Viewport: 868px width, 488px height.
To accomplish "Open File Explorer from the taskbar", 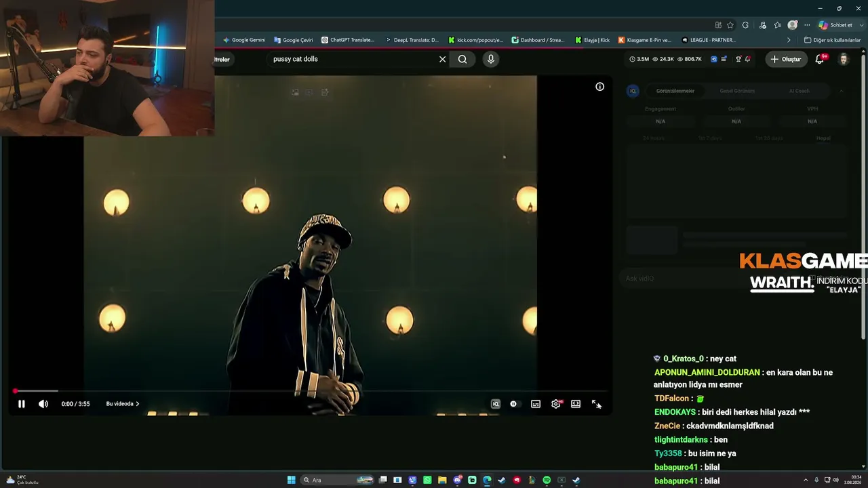I will (442, 480).
